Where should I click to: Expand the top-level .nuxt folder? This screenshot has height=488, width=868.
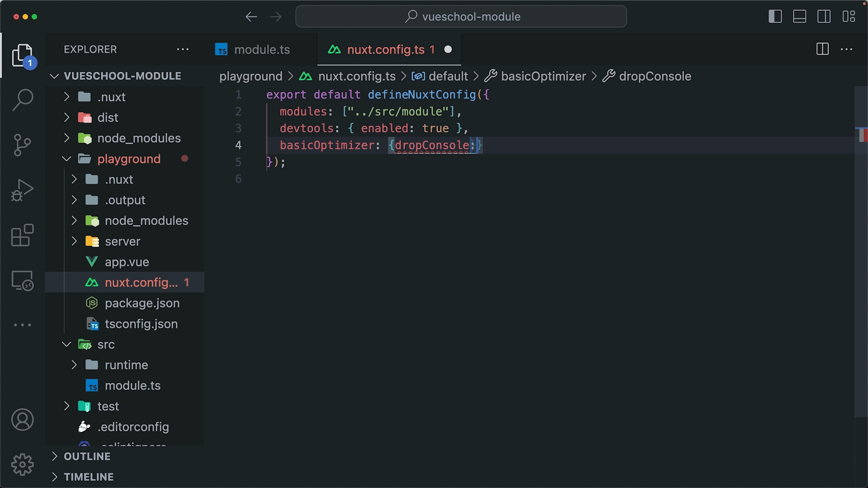125,97
